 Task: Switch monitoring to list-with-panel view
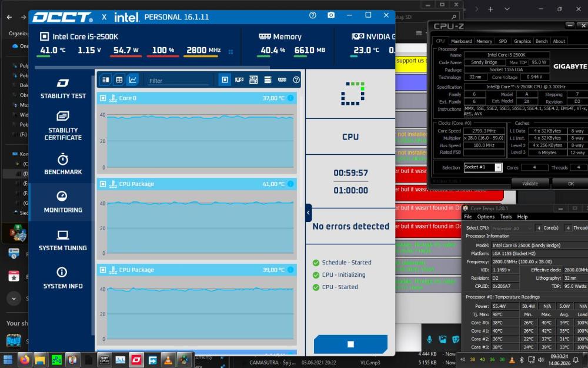click(106, 79)
